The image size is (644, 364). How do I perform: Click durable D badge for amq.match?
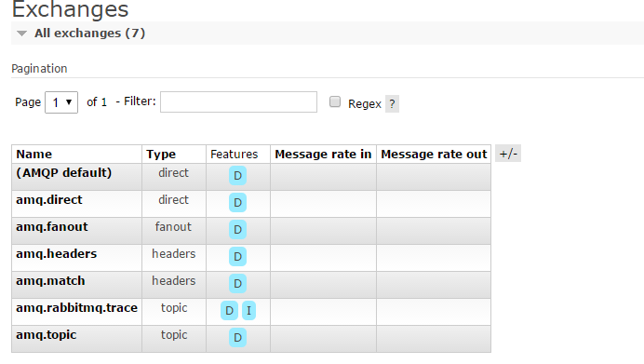pos(238,284)
